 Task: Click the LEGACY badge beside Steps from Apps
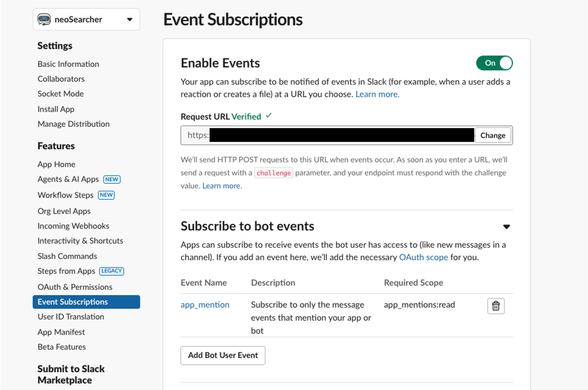click(112, 271)
